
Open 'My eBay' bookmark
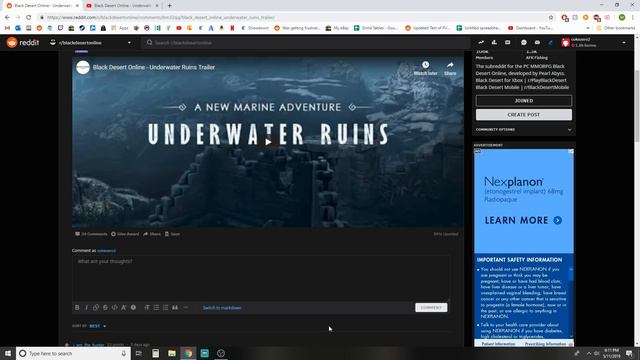click(x=337, y=28)
